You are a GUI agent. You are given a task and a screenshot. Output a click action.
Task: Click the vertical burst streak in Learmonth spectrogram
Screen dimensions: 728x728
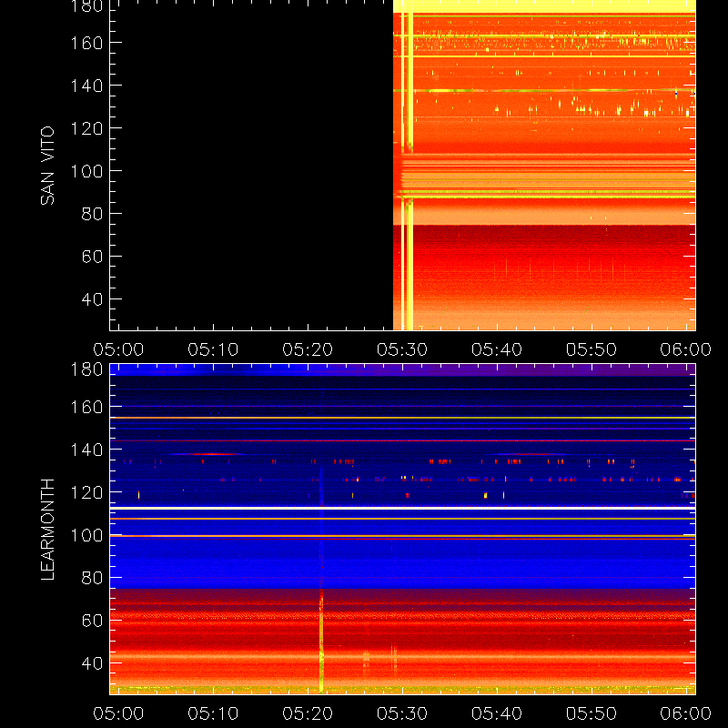tap(321, 641)
